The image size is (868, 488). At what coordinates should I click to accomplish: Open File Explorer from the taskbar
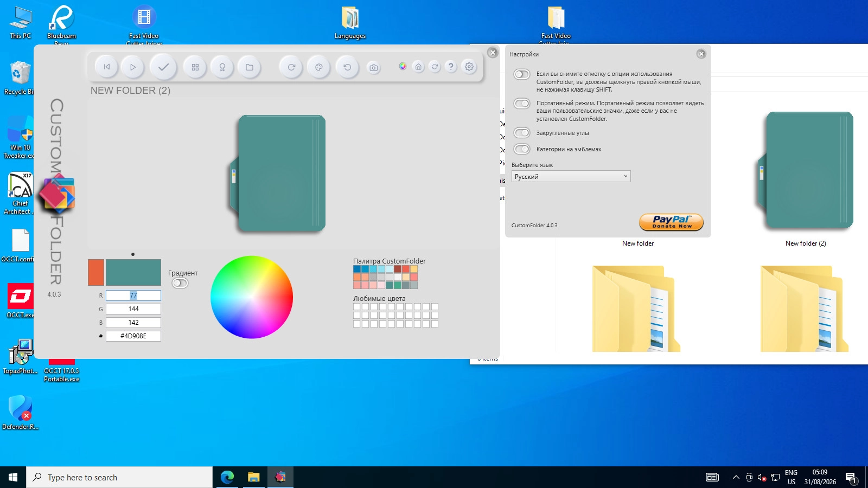253,477
